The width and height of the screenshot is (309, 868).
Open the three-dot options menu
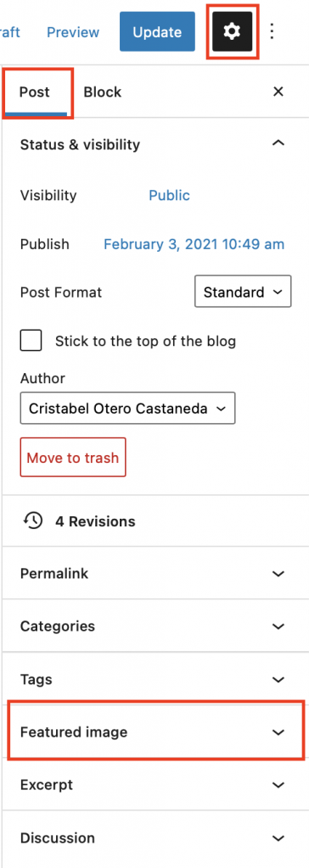point(272,31)
